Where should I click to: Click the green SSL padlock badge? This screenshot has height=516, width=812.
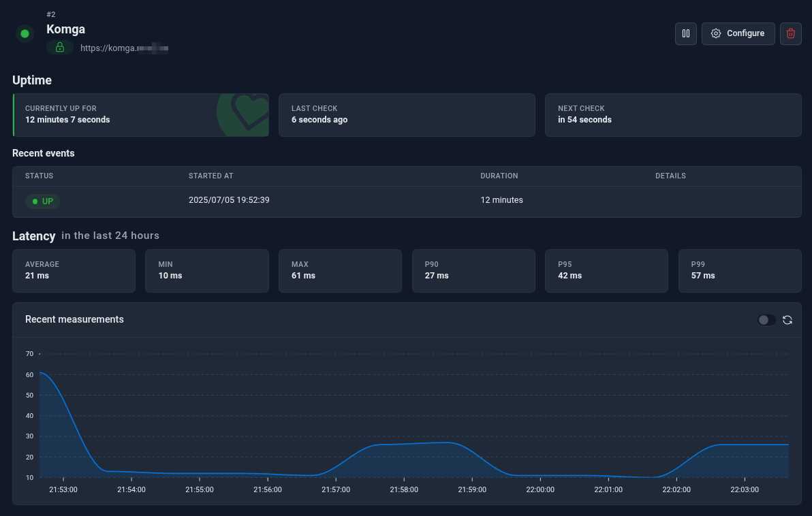pyautogui.click(x=60, y=48)
